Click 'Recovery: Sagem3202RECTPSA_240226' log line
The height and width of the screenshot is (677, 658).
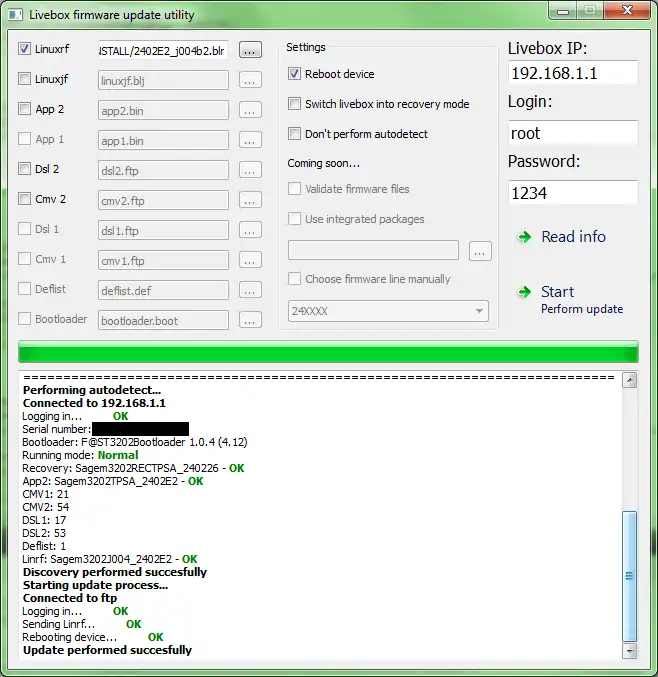point(133,468)
